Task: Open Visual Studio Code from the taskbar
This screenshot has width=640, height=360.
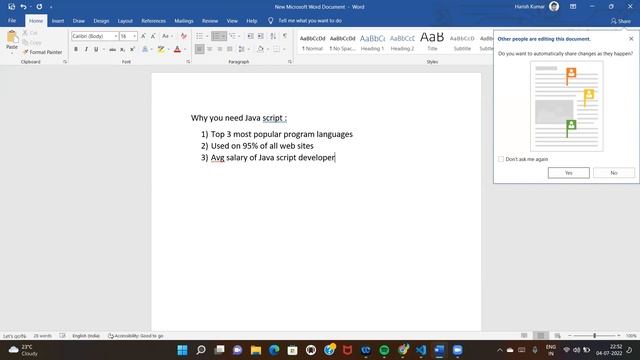Action: pyautogui.click(x=421, y=350)
